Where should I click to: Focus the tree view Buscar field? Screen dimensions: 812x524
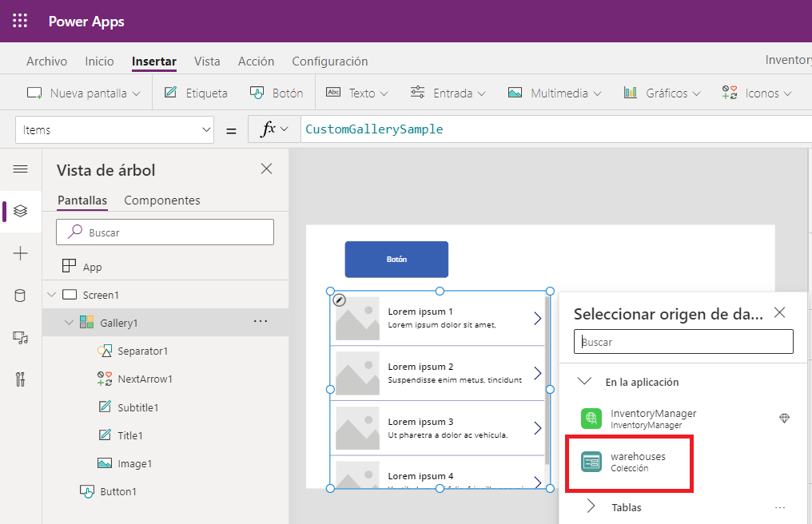pos(165,232)
